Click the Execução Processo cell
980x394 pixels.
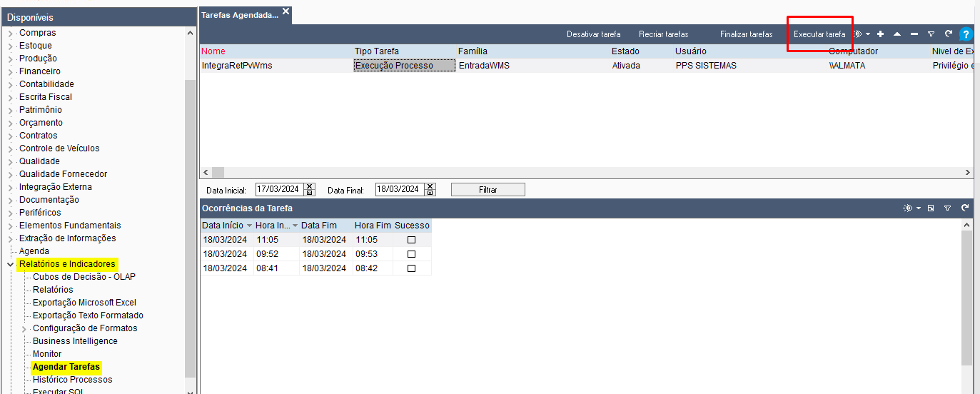tap(405, 66)
